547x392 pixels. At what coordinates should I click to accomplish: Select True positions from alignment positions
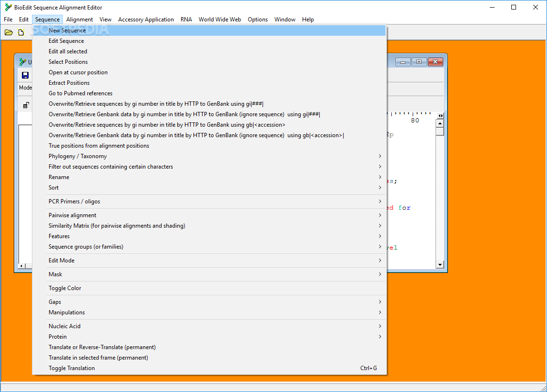(x=209, y=145)
